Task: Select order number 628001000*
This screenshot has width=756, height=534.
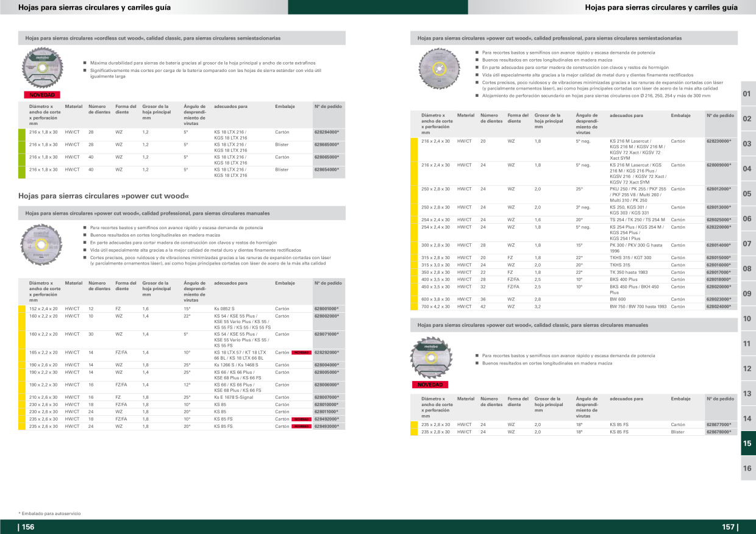Action: (327, 309)
